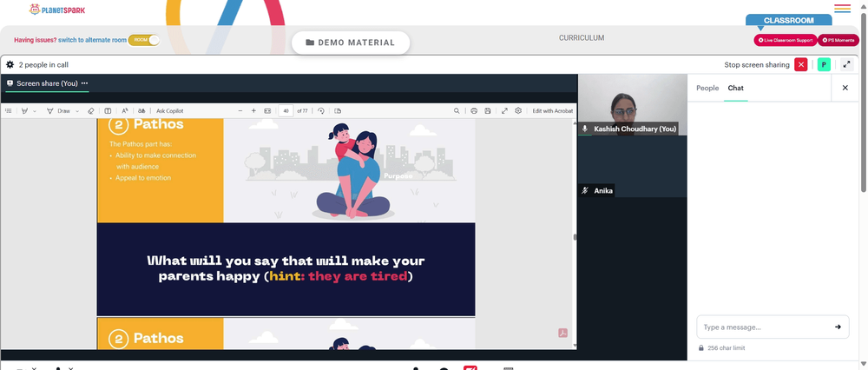
Task: Click the PDF search magnifier icon
Action: coord(457,111)
